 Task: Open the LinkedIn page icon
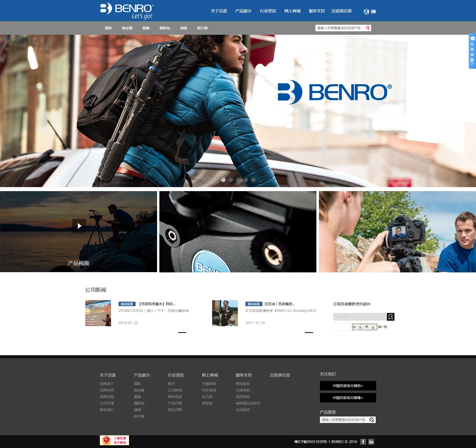click(371, 442)
